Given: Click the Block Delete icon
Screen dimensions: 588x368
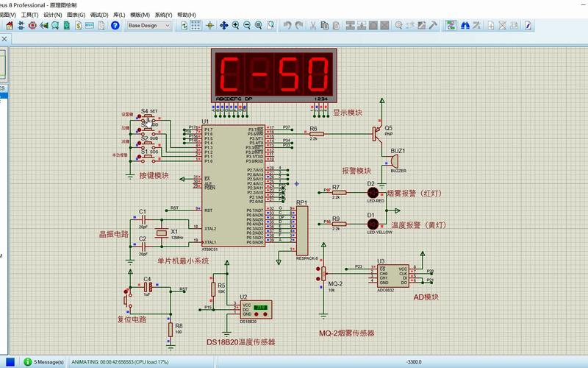Looking at the screenshot, I should tap(384, 26).
